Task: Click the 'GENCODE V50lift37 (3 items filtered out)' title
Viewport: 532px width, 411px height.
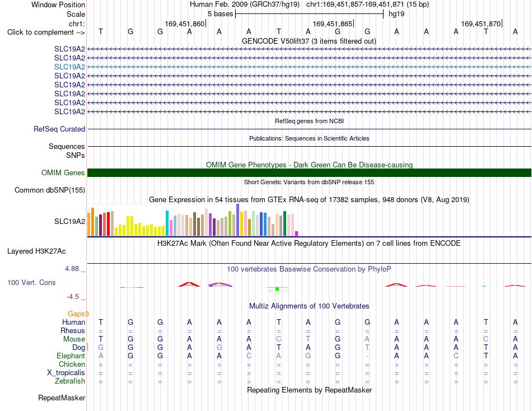Action: (309, 41)
